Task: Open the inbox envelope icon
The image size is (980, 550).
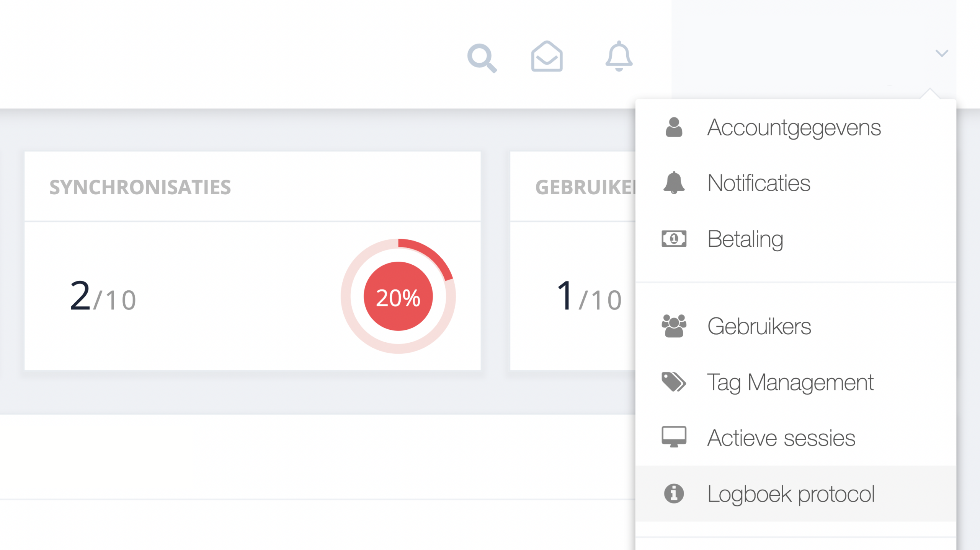Action: tap(547, 56)
